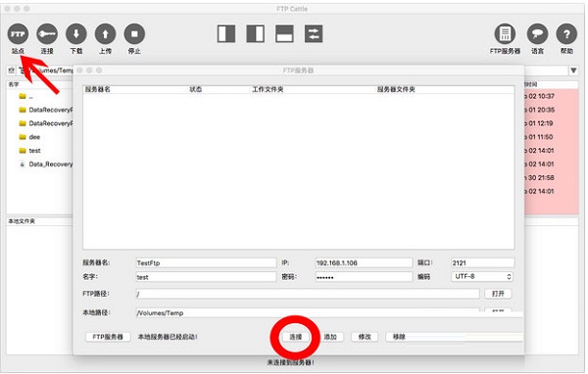Click the 名字 column header in main window
This screenshot has height=374, width=588.
[14, 84]
